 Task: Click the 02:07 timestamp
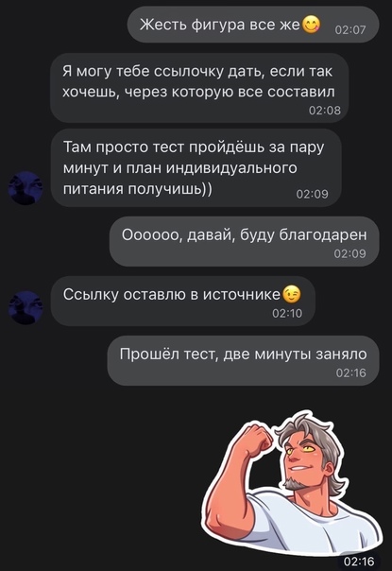click(x=350, y=30)
